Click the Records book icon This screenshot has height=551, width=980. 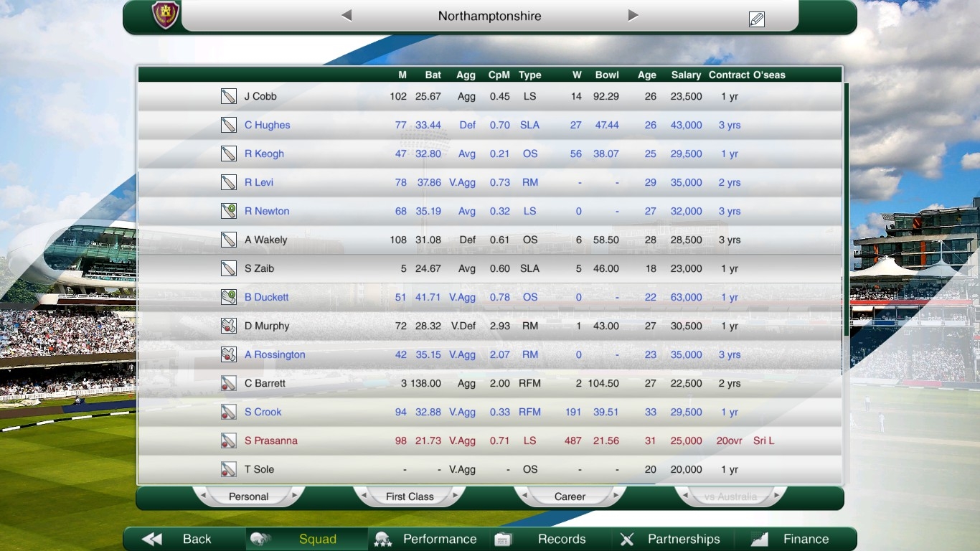tap(503, 539)
